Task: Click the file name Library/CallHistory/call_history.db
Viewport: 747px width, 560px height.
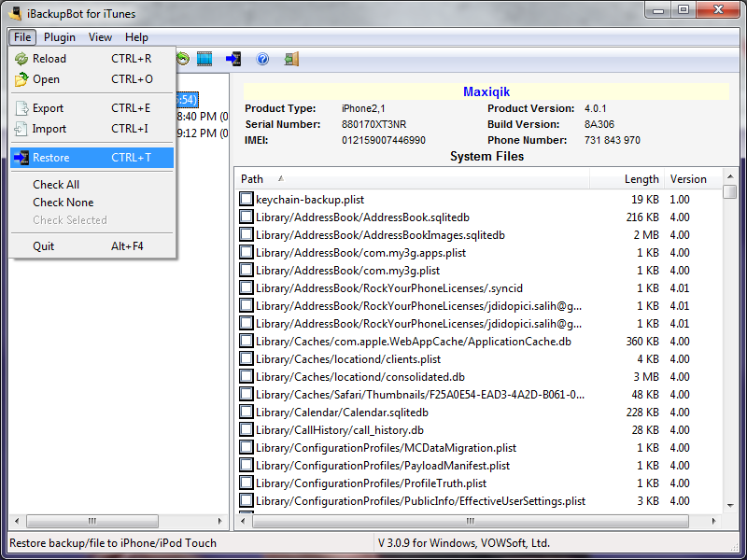Action: (x=340, y=430)
